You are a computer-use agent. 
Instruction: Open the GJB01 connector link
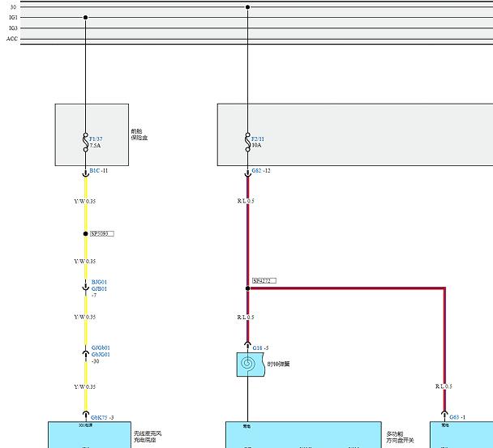(99, 288)
